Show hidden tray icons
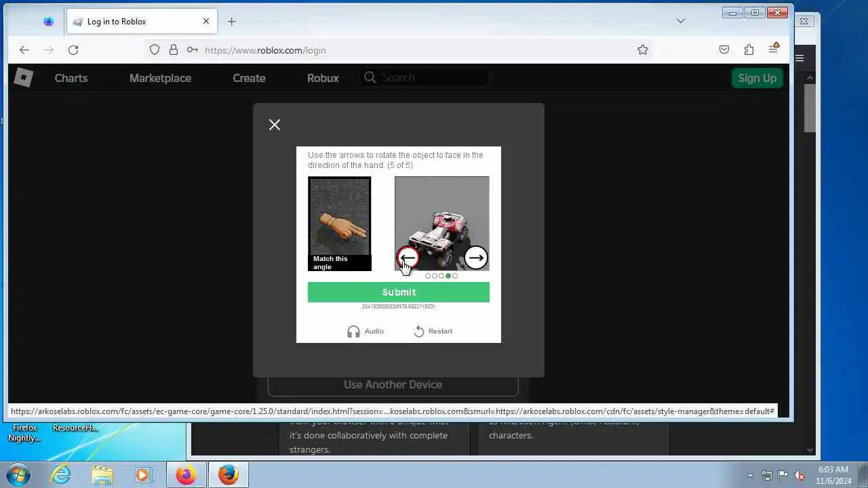Viewport: 868px width, 488px height. (750, 475)
